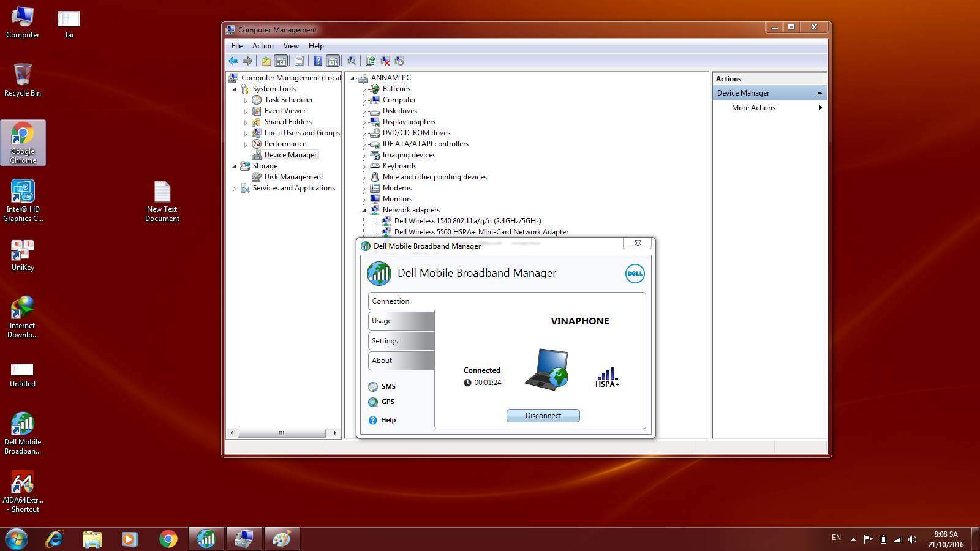Open More Actions submenu in Actions pane

pos(769,108)
